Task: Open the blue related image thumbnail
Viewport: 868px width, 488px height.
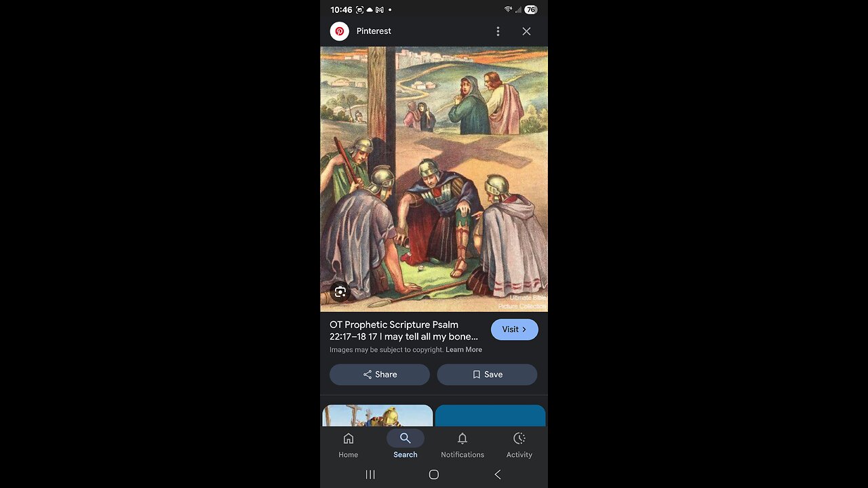Action: pos(490,415)
